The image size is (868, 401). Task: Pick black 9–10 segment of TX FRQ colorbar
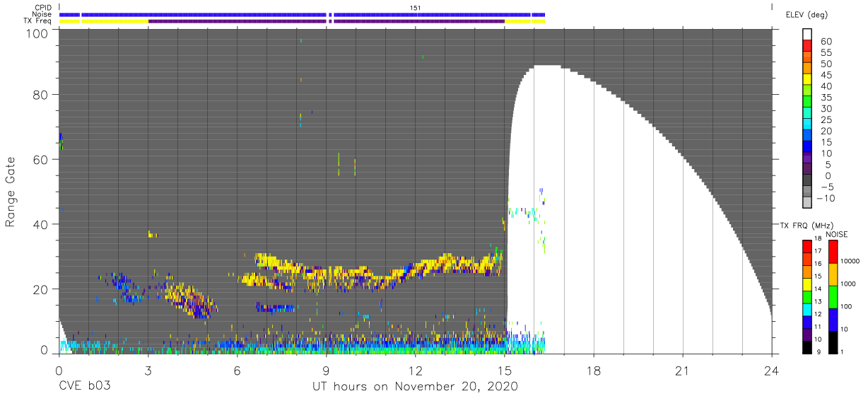(807, 347)
